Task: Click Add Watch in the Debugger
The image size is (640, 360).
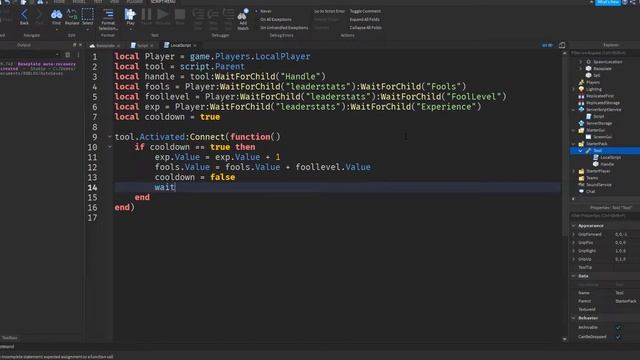Action: (243, 19)
